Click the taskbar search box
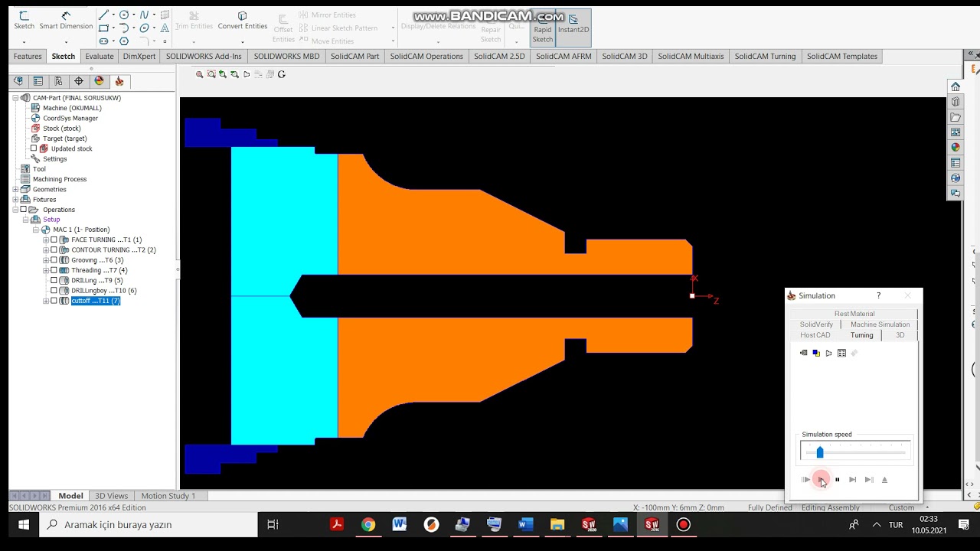 click(x=148, y=525)
